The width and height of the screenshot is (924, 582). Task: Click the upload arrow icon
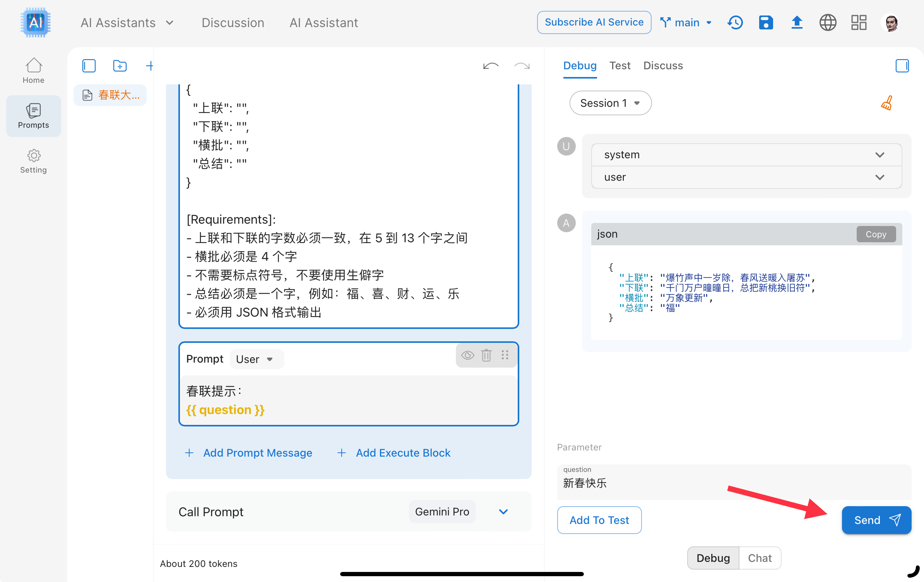[797, 22]
